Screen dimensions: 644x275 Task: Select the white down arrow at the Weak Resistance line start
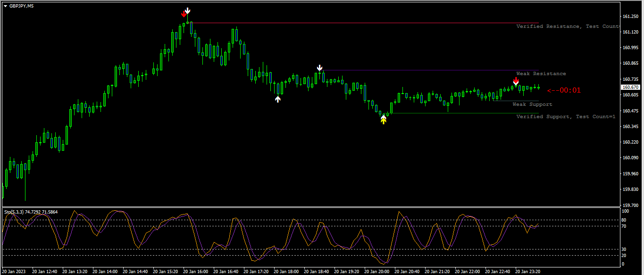pos(320,68)
